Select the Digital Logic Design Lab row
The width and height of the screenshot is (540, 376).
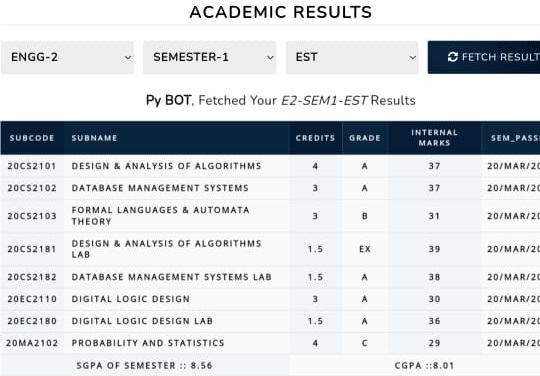tap(270, 321)
